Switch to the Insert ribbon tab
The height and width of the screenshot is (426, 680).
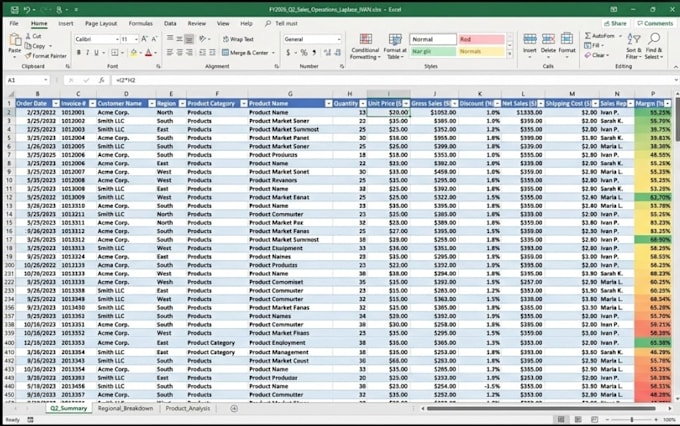tap(66, 23)
